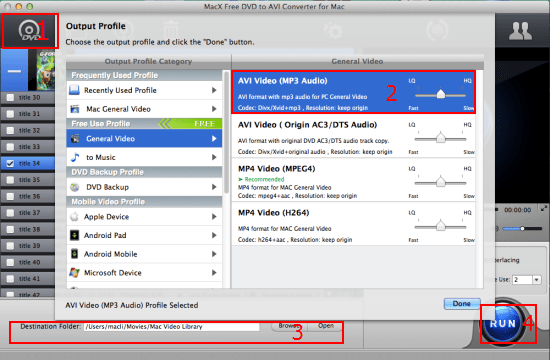Click the General Video camera icon
This screenshot has height=360, width=550.
75,139
